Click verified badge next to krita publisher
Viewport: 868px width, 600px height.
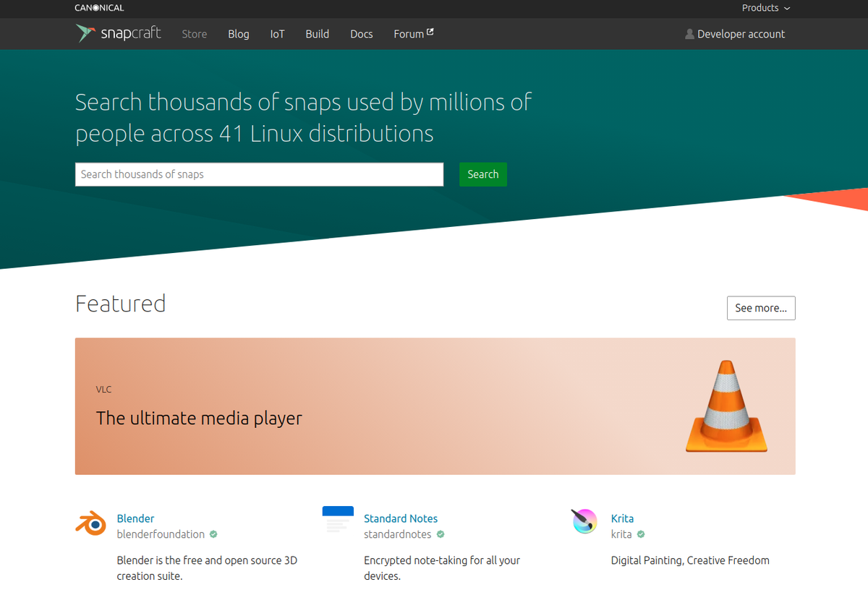click(x=641, y=534)
